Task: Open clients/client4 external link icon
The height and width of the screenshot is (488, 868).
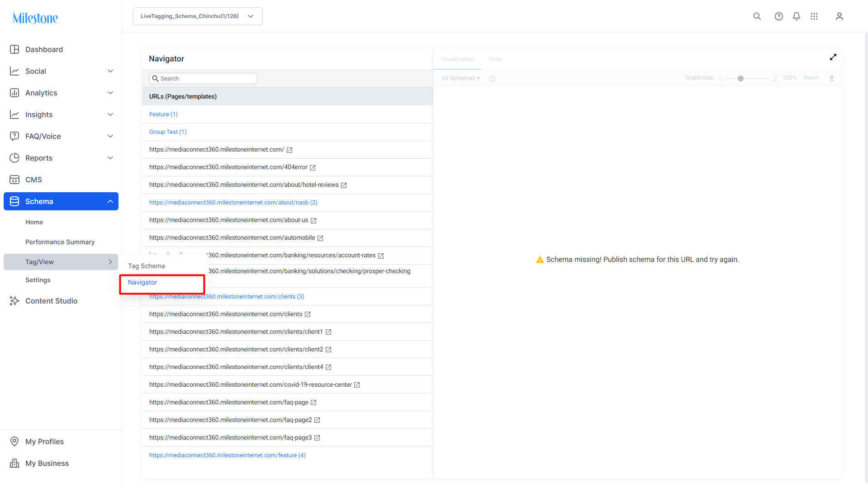Action: (x=328, y=368)
